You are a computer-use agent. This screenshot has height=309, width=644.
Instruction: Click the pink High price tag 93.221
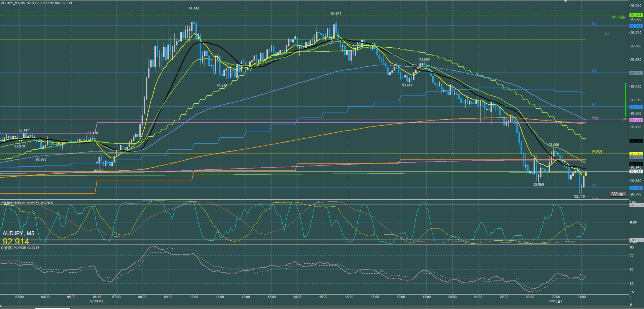coord(636,120)
